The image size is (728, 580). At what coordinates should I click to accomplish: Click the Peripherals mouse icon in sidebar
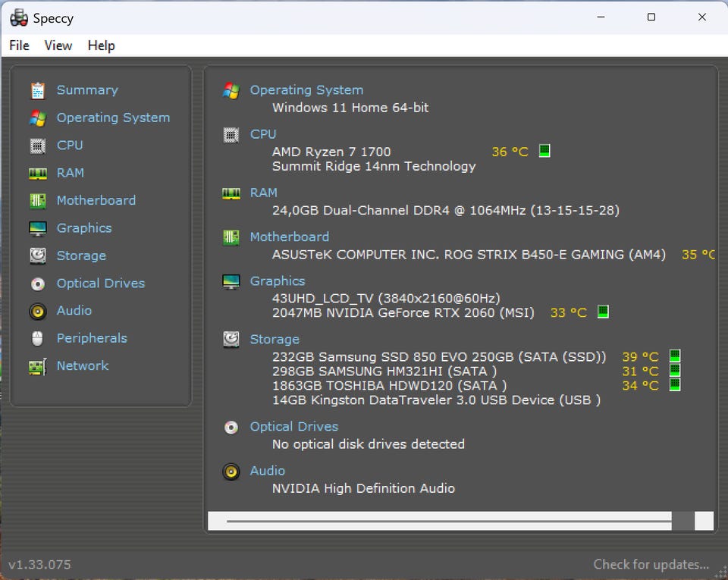tap(38, 338)
